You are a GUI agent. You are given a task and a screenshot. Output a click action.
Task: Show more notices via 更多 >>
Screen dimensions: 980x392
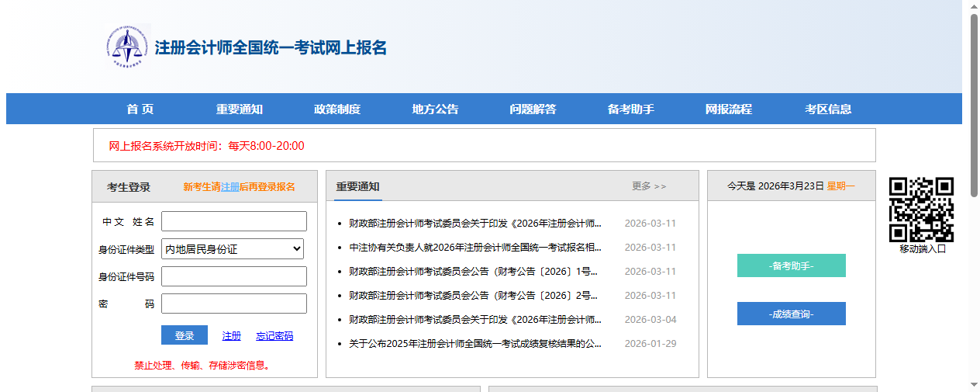[649, 186]
